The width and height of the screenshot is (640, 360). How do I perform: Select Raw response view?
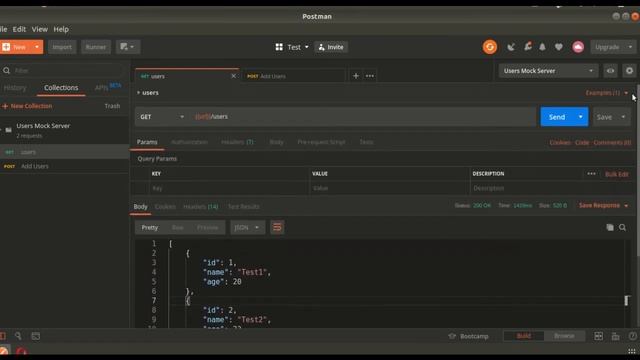pyautogui.click(x=178, y=227)
